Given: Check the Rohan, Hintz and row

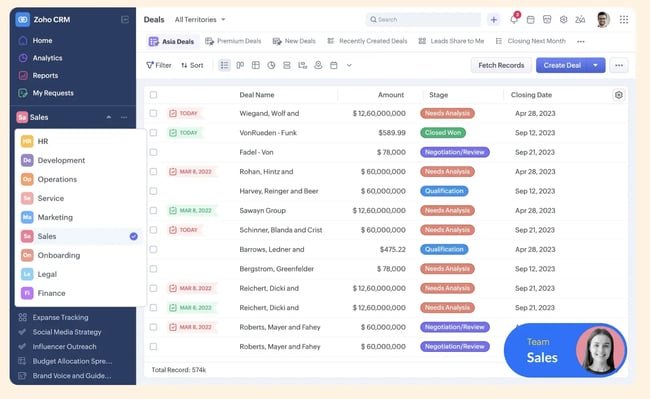Looking at the screenshot, I should coord(153,172).
